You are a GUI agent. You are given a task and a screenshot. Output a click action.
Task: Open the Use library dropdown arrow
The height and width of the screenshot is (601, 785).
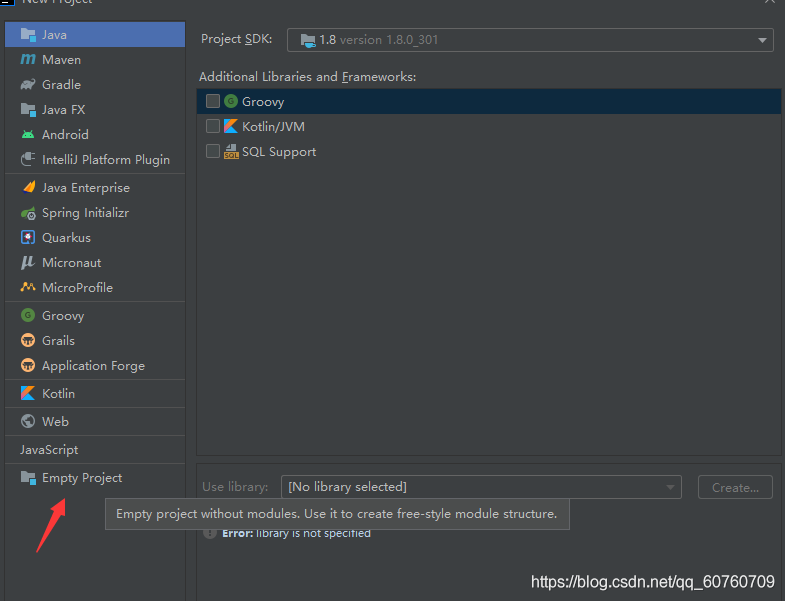pos(670,487)
